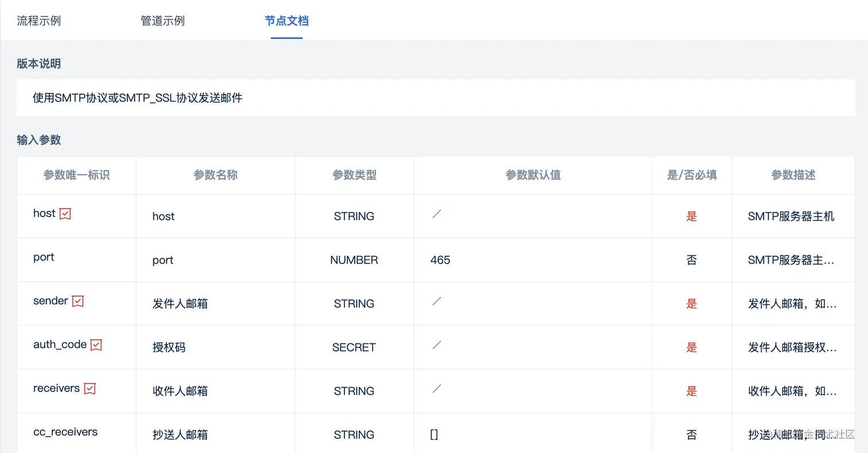Click the default value 465

pos(440,260)
